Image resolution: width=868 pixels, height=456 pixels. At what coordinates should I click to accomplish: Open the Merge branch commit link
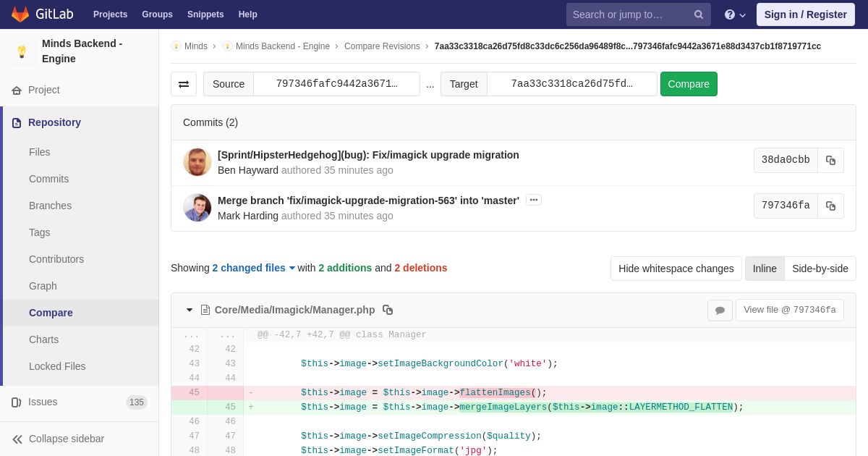click(368, 200)
